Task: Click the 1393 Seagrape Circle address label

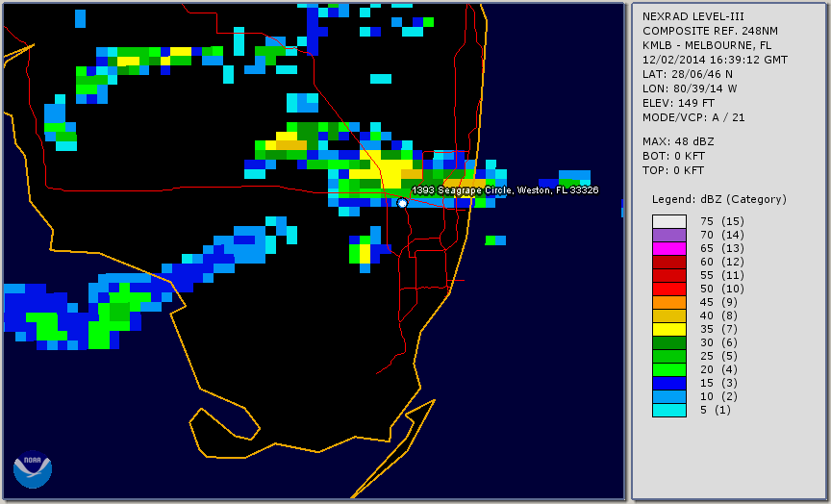Action: click(505, 190)
